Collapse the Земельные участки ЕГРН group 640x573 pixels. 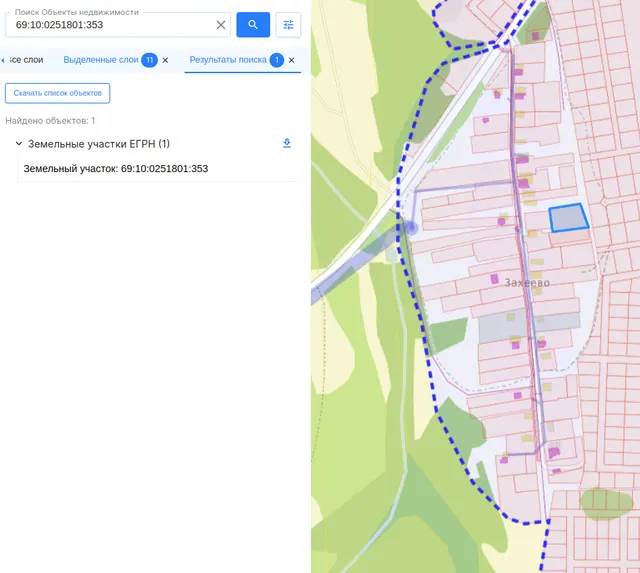click(18, 144)
